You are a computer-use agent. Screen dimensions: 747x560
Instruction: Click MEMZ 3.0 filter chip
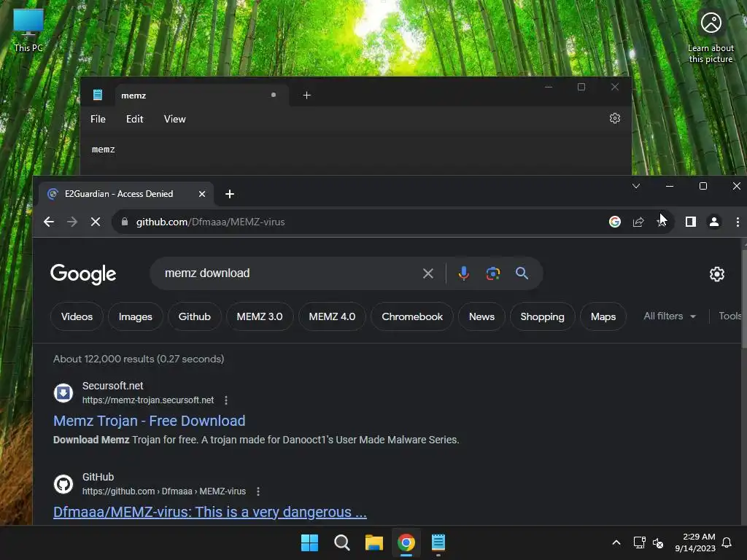point(260,316)
